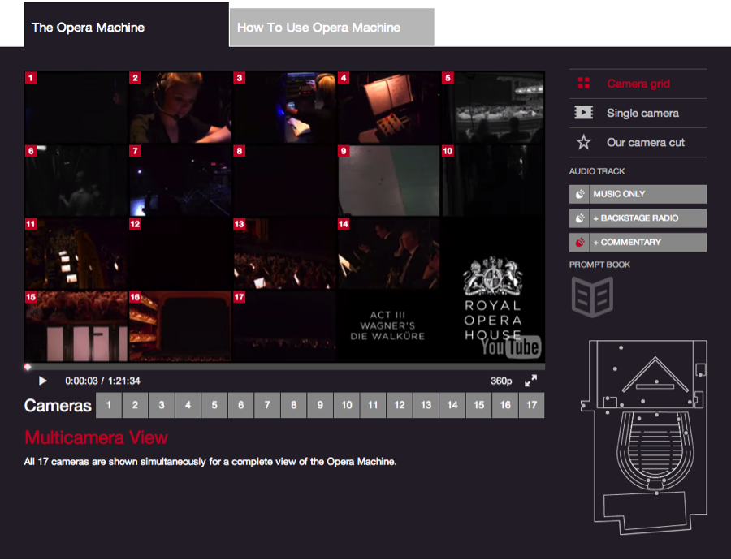Enable the Music Only audio track
Image resolution: width=731 pixels, height=560 pixels.
[x=638, y=194]
